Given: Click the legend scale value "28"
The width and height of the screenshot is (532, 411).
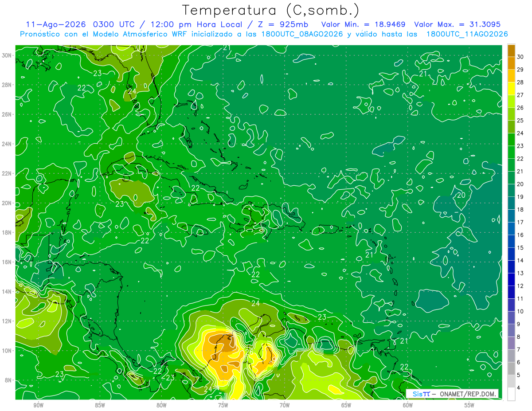Looking at the screenshot, I should click(x=520, y=82).
